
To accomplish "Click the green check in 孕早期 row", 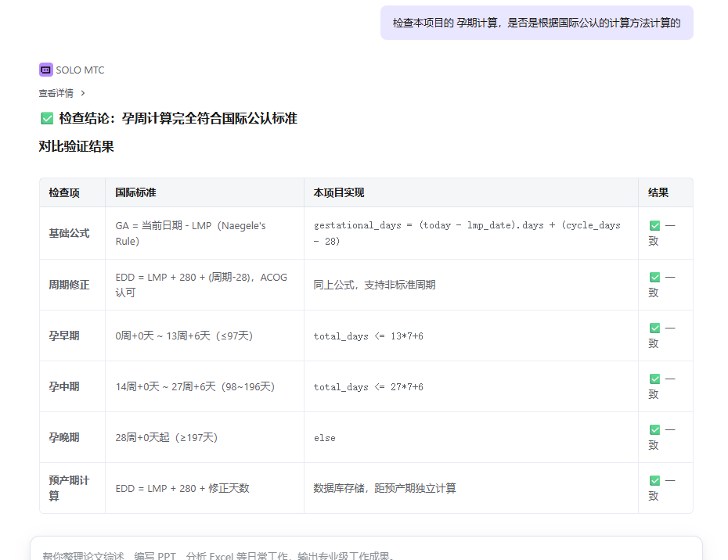I will click(654, 328).
